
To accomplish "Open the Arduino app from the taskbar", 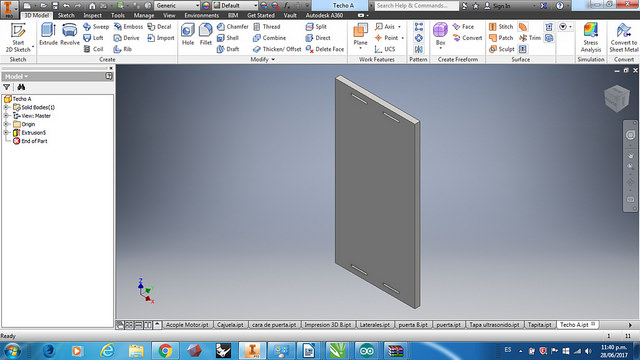I will point(366,351).
